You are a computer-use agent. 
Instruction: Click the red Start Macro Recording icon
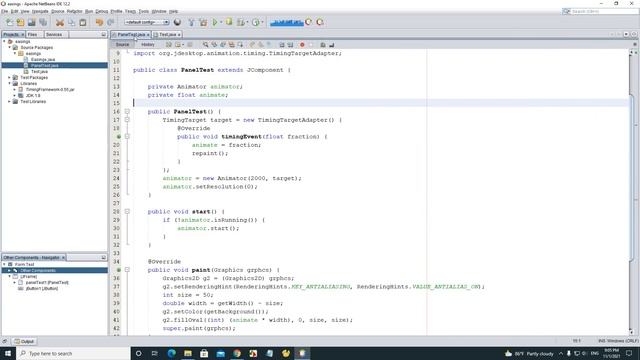pyautogui.click(x=302, y=44)
